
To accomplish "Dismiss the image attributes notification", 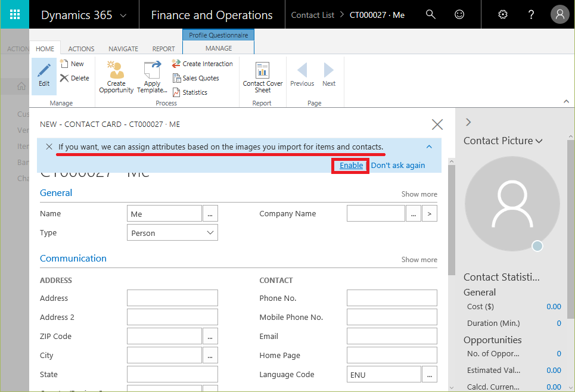I will (x=49, y=147).
